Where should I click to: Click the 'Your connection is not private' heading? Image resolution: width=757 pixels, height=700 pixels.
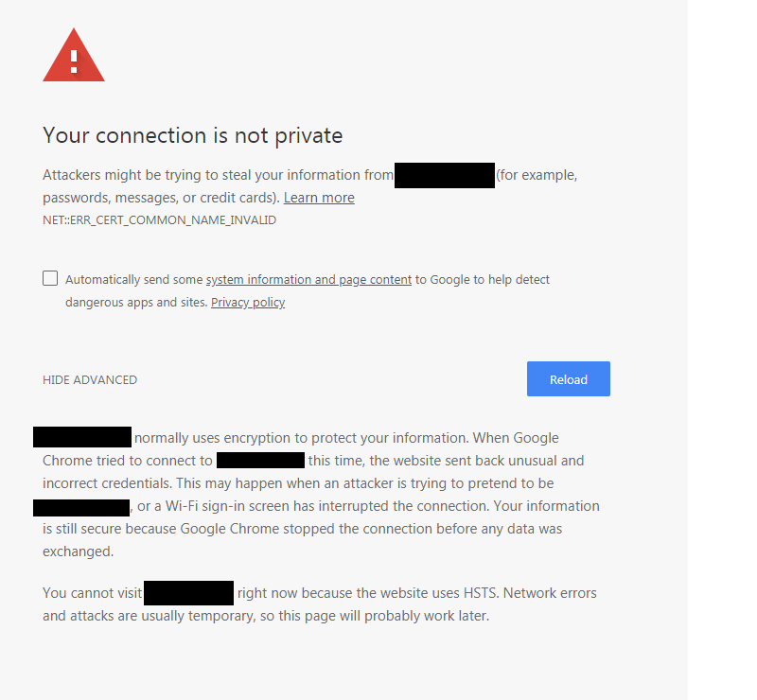pos(192,135)
